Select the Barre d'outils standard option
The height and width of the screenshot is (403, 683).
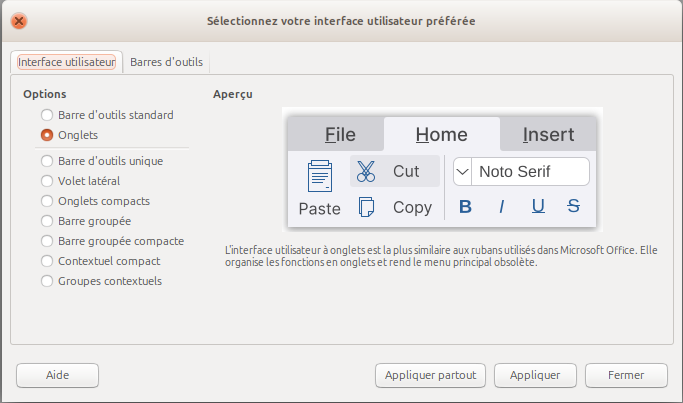[x=47, y=115]
